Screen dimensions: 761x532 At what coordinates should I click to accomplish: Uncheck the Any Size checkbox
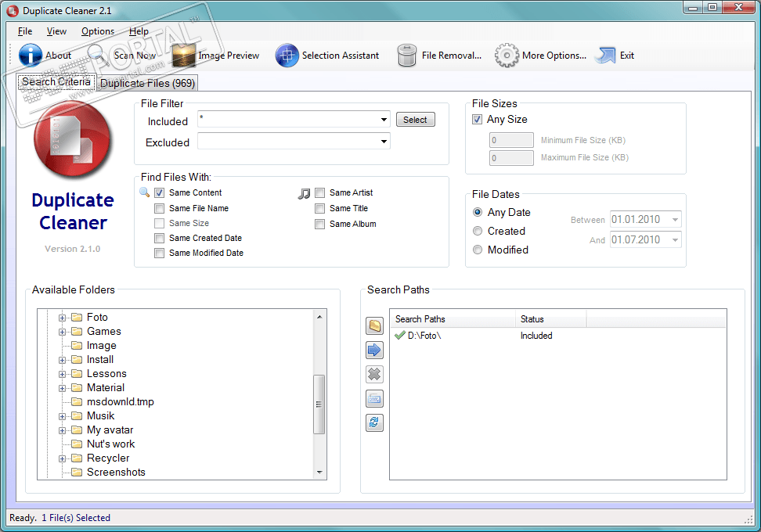pos(477,119)
